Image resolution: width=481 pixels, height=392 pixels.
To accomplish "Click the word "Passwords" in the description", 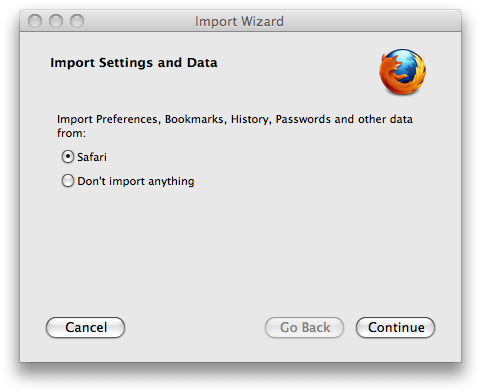I will pyautogui.click(x=303, y=119).
